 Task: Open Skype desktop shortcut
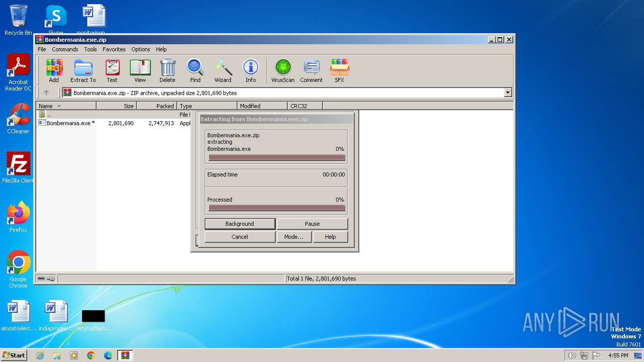click(55, 20)
